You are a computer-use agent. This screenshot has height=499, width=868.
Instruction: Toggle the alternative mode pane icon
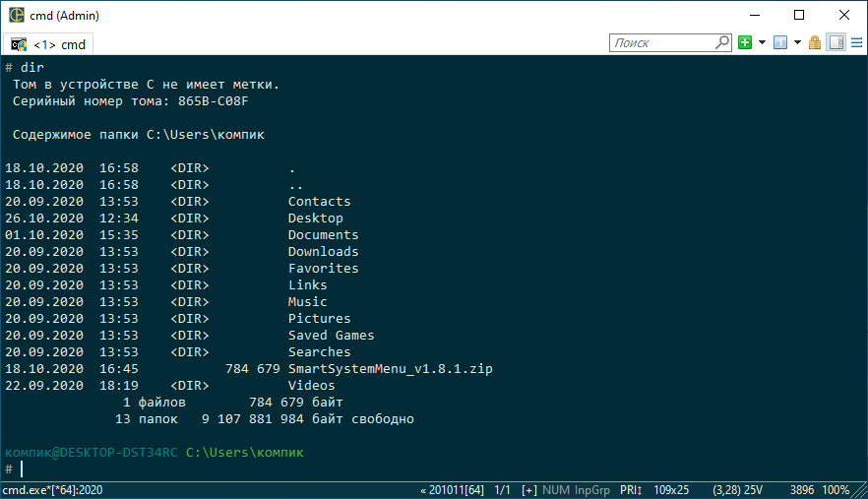(x=836, y=42)
